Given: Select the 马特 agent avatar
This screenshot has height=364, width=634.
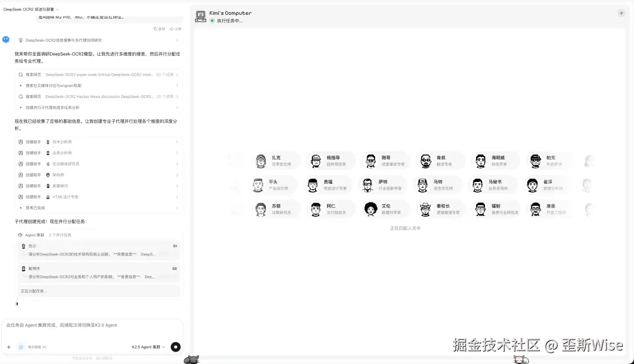Looking at the screenshot, I should pyautogui.click(x=423, y=186).
